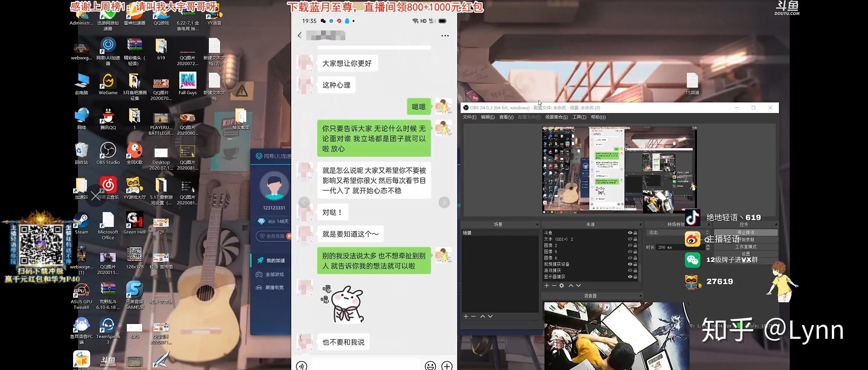868x370 pixels.
Task: Open the 此电脑 desktop icon
Action: click(x=81, y=84)
